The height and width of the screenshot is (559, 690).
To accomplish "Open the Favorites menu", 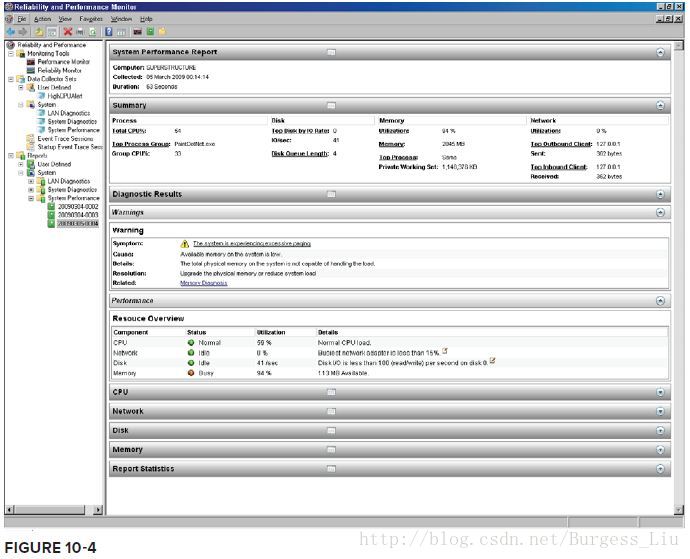I will click(x=91, y=19).
